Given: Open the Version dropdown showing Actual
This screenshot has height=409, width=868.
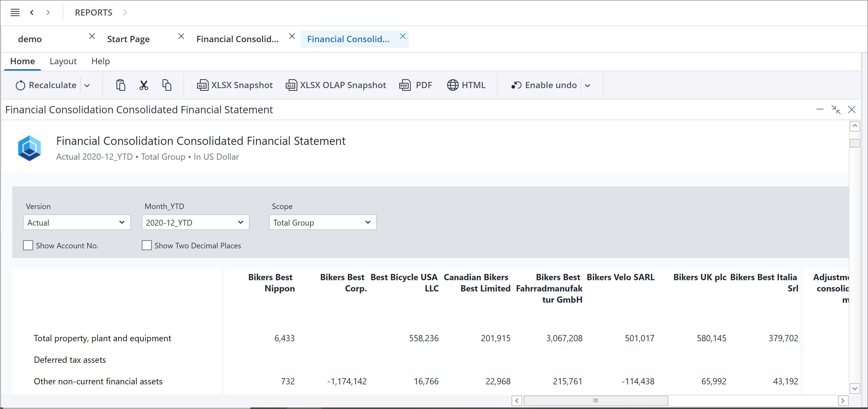Looking at the screenshot, I should point(77,222).
